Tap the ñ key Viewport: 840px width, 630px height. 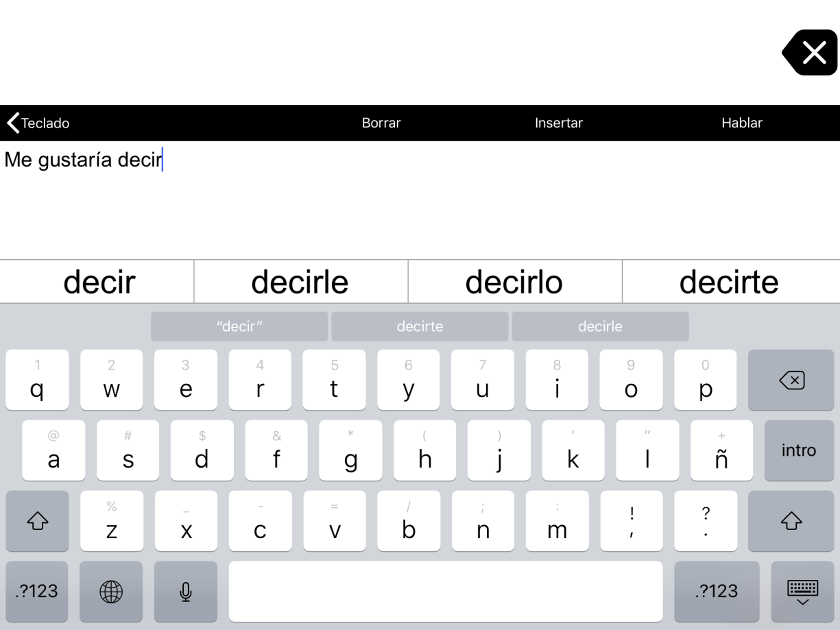[721, 450]
